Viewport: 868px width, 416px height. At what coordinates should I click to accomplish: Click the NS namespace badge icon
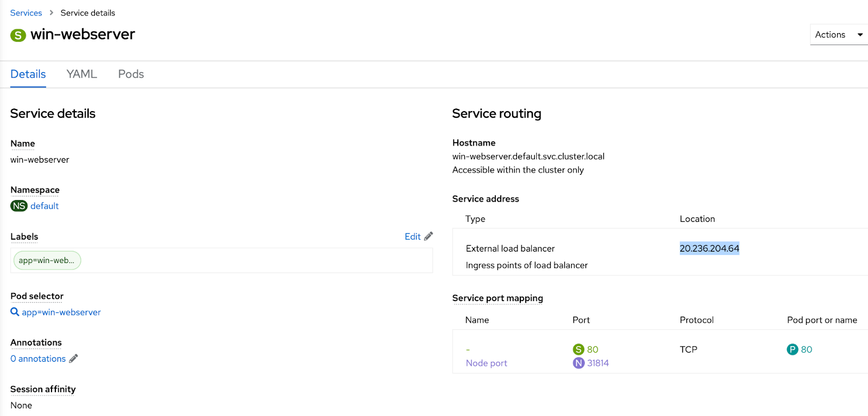click(x=18, y=206)
